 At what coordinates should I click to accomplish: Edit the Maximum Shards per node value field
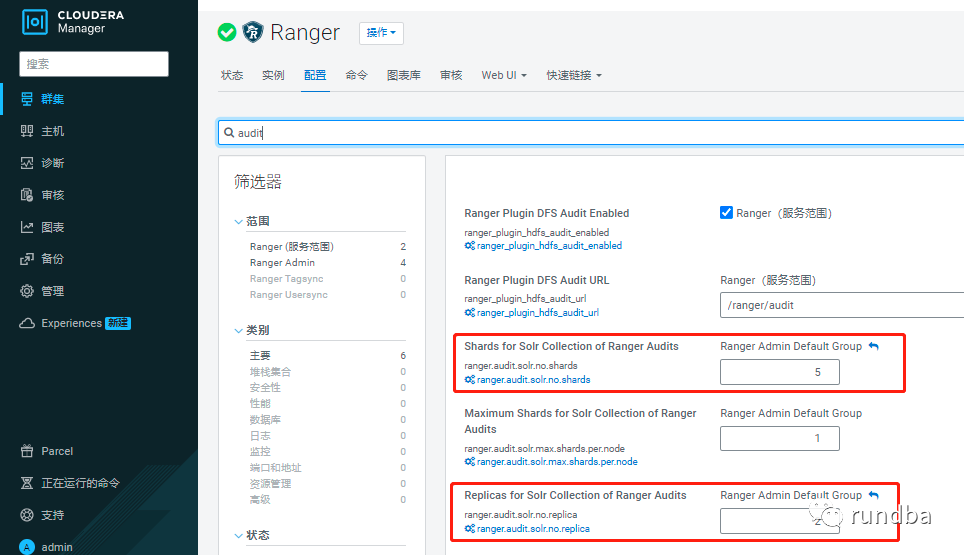(780, 438)
